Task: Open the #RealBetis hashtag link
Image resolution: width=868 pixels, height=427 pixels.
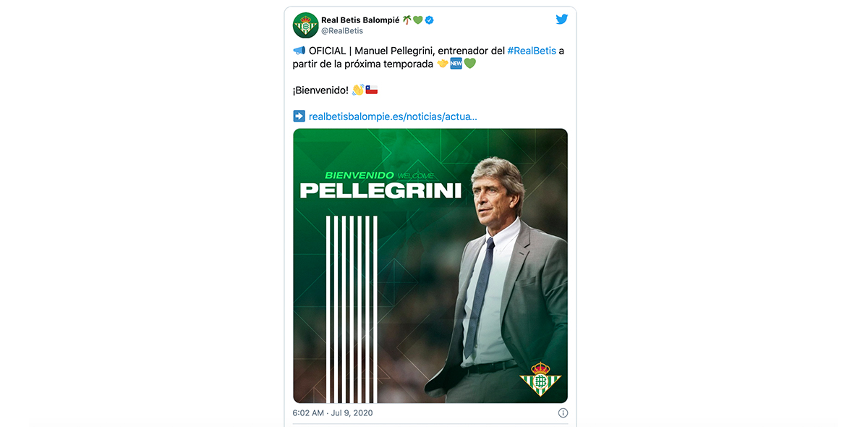Action: tap(532, 51)
